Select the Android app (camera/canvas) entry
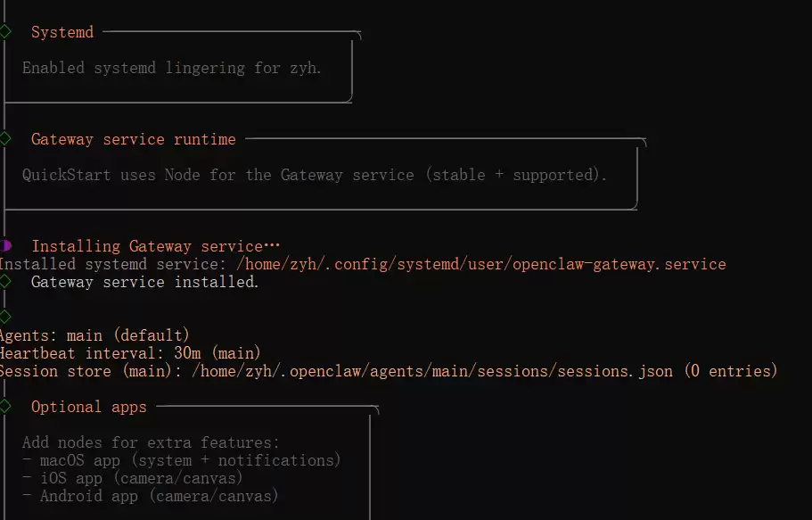This screenshot has height=520, width=812. click(x=150, y=496)
